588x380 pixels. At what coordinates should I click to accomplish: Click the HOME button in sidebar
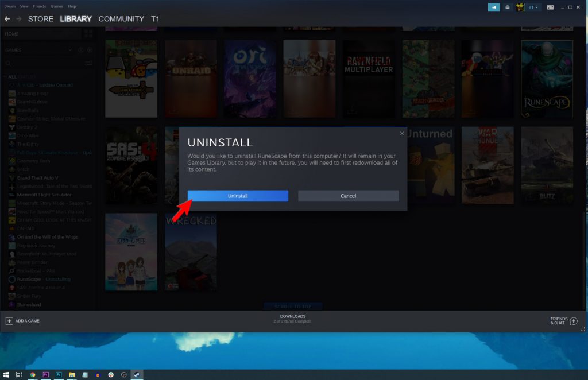(41, 34)
